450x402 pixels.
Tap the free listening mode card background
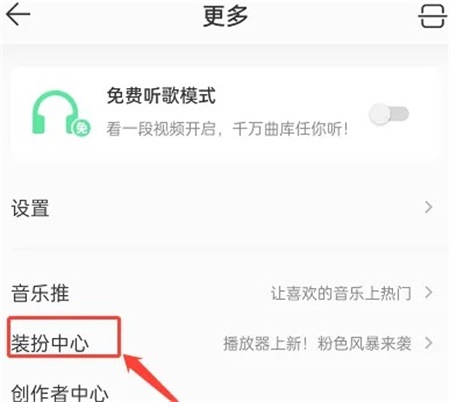(x=225, y=113)
